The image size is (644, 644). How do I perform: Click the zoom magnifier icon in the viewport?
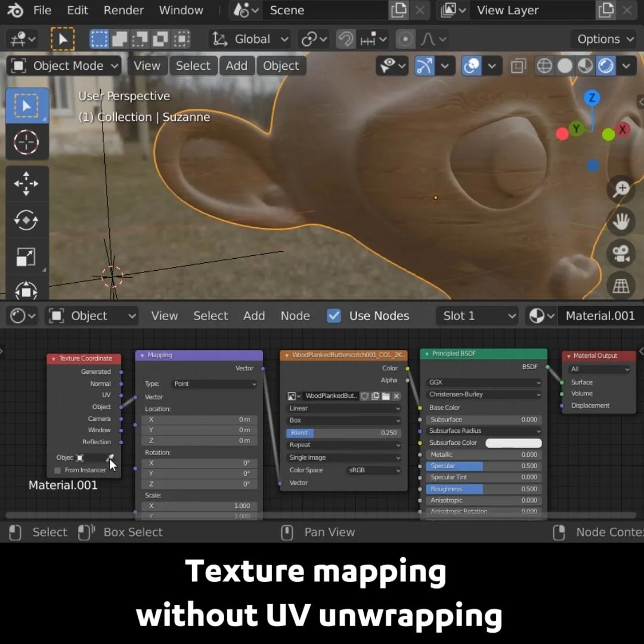point(620,190)
